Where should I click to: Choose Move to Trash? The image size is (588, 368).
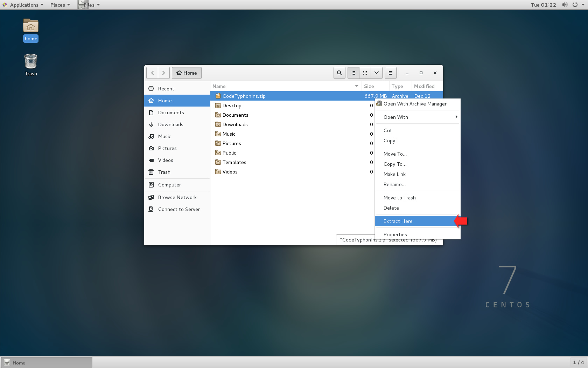pyautogui.click(x=417, y=198)
